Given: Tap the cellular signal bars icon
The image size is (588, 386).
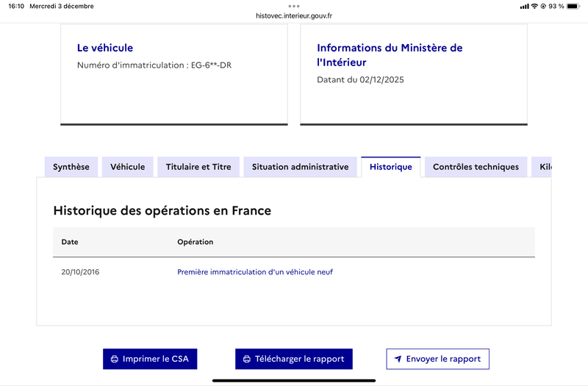Looking at the screenshot, I should click(524, 6).
